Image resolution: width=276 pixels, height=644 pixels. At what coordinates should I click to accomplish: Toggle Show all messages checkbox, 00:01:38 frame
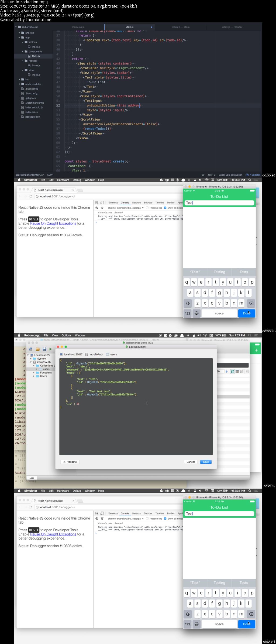[165, 519]
